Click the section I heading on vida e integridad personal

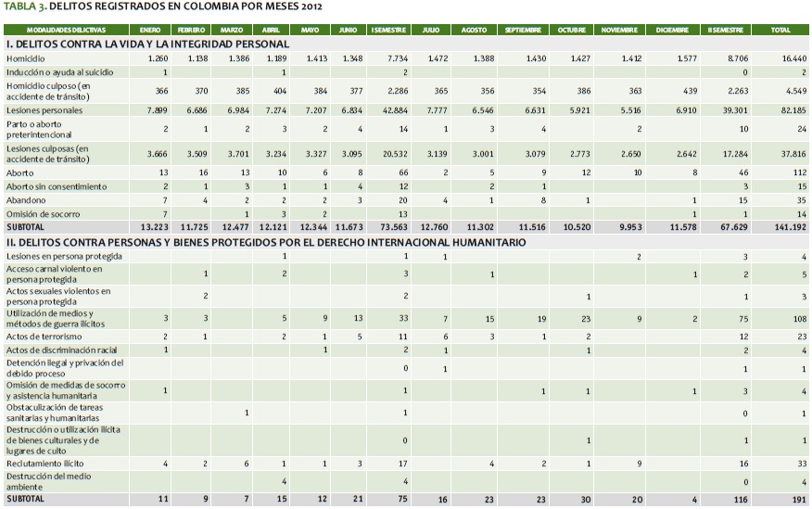pyautogui.click(x=148, y=44)
